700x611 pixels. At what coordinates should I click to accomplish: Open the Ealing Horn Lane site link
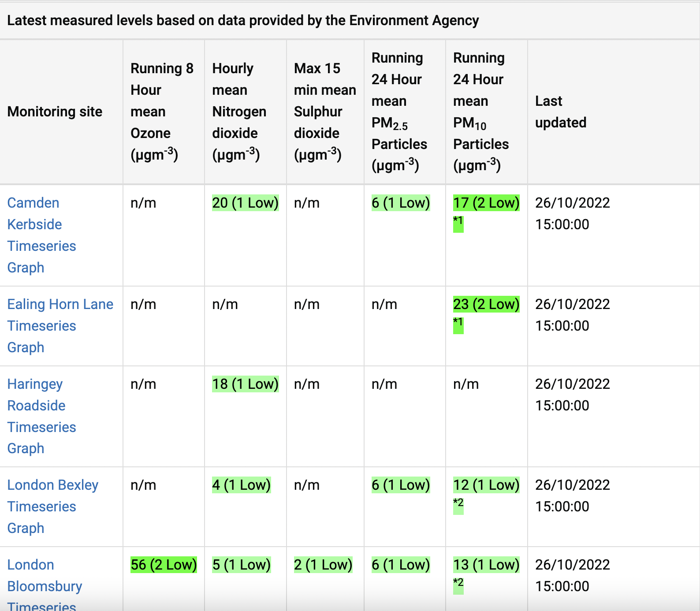pos(60,304)
